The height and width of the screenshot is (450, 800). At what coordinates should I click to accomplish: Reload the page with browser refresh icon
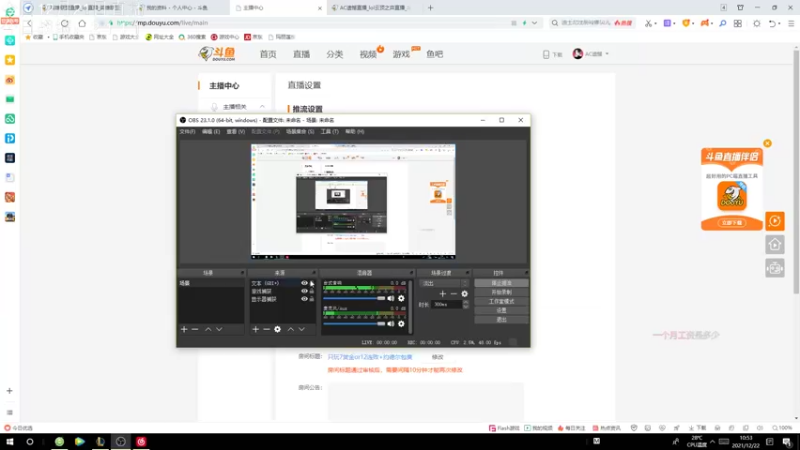64,23
